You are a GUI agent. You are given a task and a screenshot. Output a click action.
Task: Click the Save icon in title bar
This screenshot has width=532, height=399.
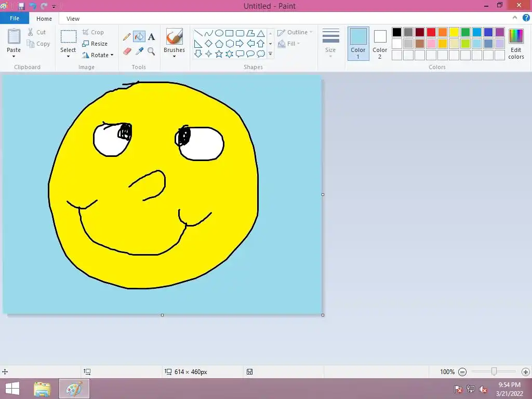point(21,6)
